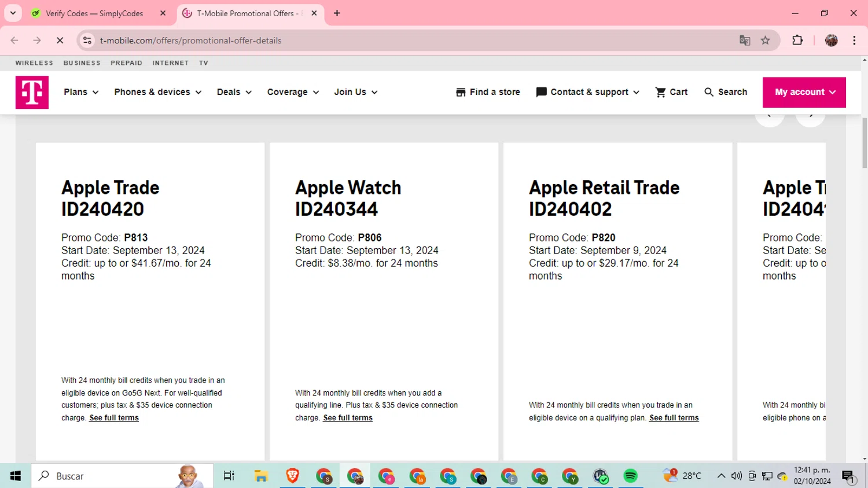Expand the Plans menu
The width and height of the screenshot is (868, 488).
pyautogui.click(x=81, y=92)
